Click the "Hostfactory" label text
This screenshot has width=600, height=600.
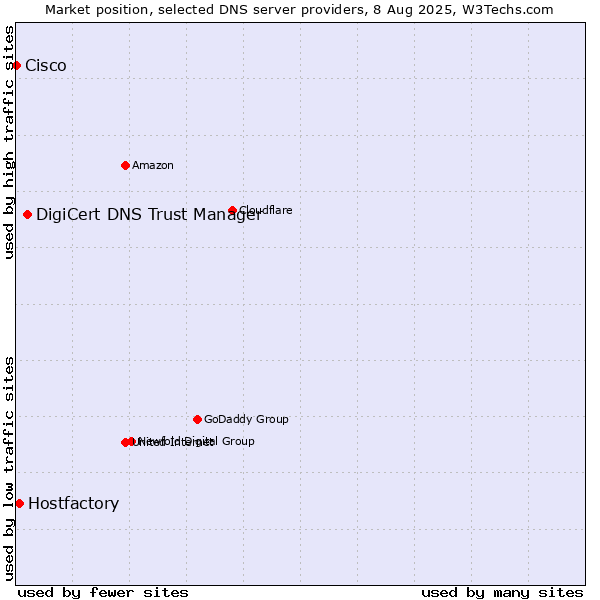(73, 504)
